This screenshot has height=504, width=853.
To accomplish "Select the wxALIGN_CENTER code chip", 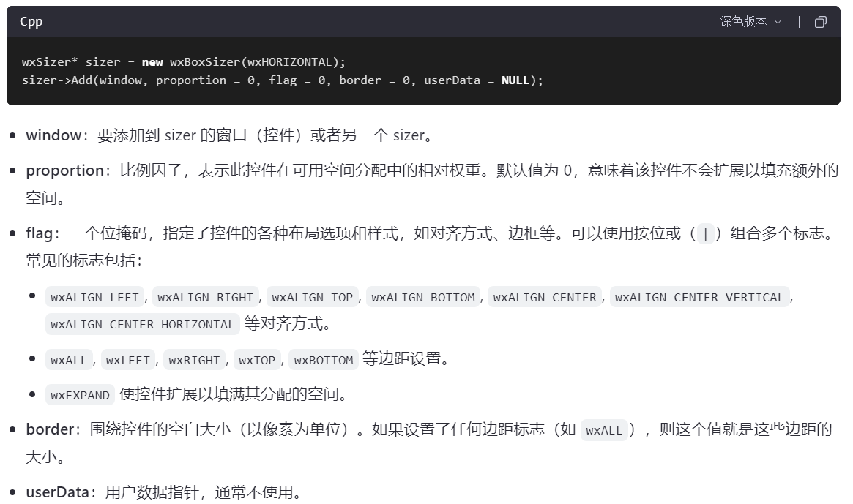I will click(545, 297).
